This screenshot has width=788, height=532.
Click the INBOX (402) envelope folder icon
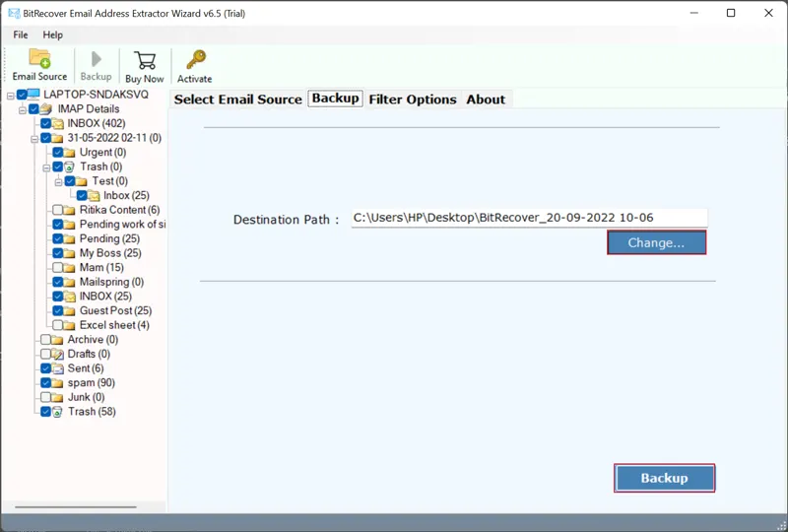coord(58,123)
